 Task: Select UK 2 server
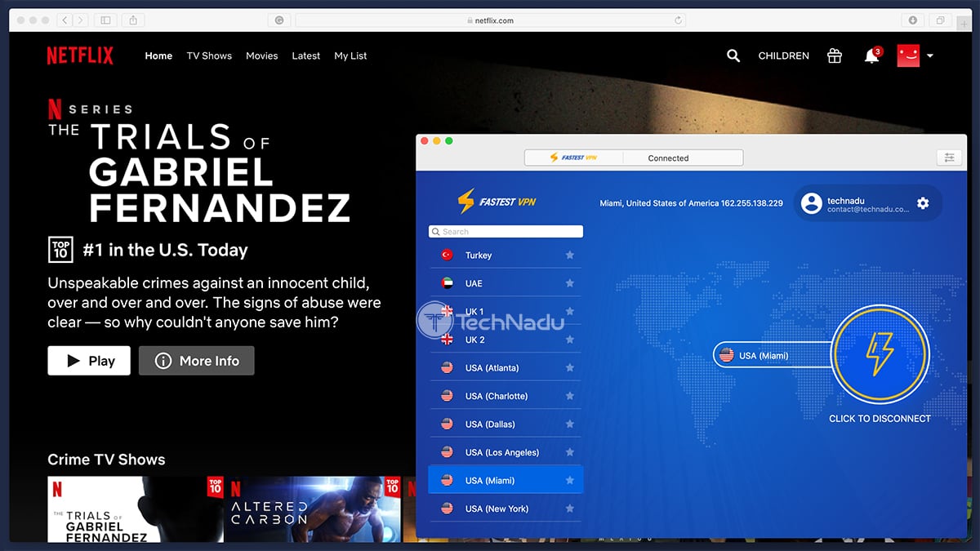[506, 340]
